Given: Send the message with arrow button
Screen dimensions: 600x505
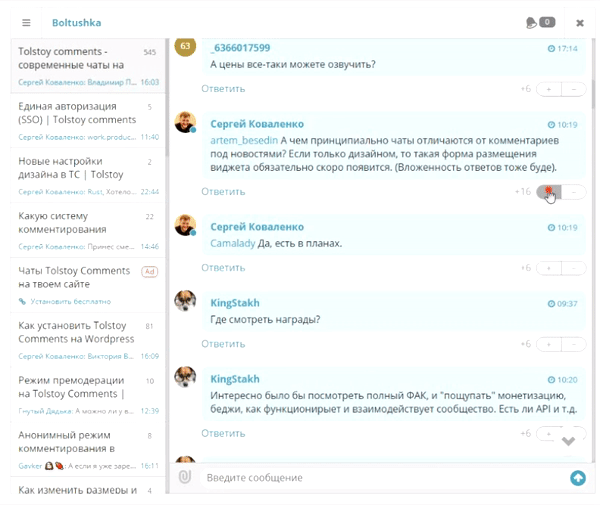Looking at the screenshot, I should pyautogui.click(x=578, y=478).
